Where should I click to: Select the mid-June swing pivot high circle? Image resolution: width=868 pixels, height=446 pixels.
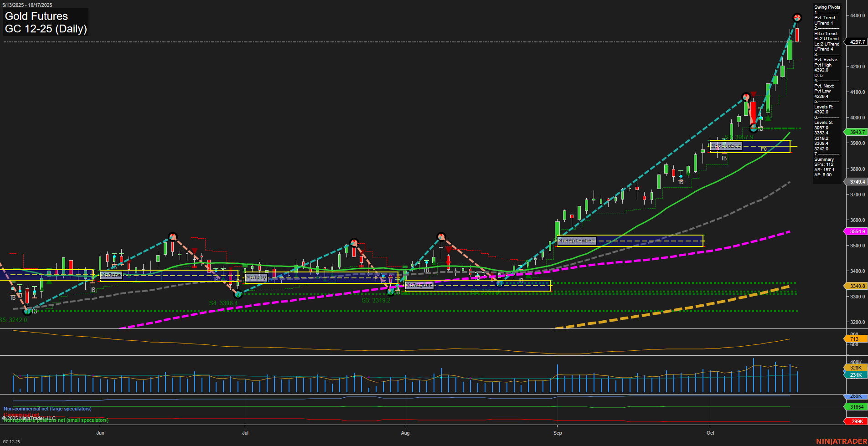(x=172, y=236)
